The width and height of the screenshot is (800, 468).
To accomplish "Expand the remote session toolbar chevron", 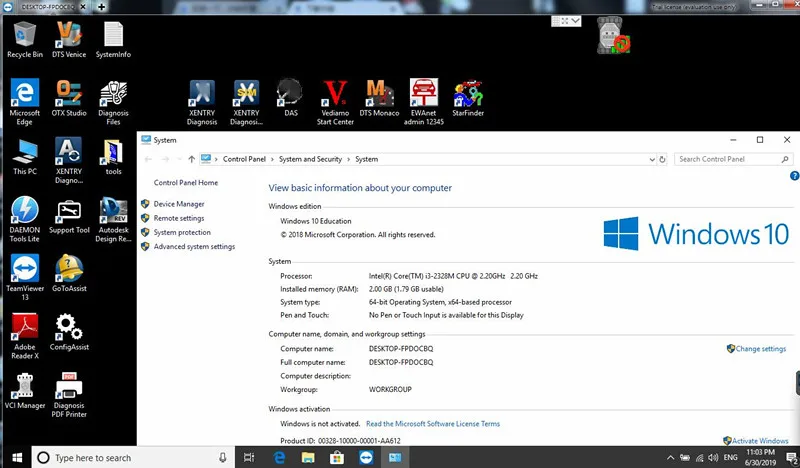I will click(576, 21).
